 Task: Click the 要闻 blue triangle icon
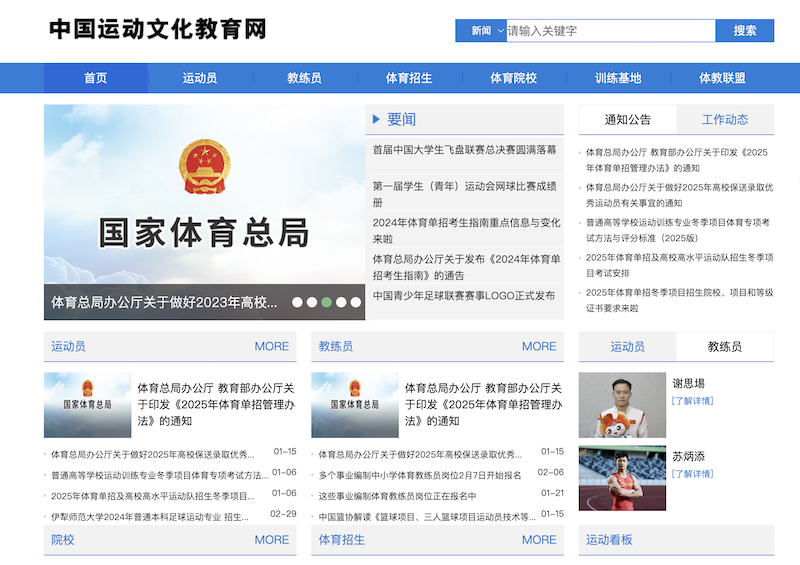coord(376,119)
